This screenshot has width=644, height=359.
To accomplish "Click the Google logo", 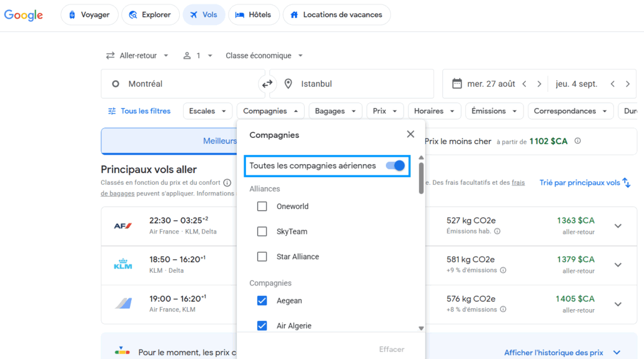I will 23,15.
